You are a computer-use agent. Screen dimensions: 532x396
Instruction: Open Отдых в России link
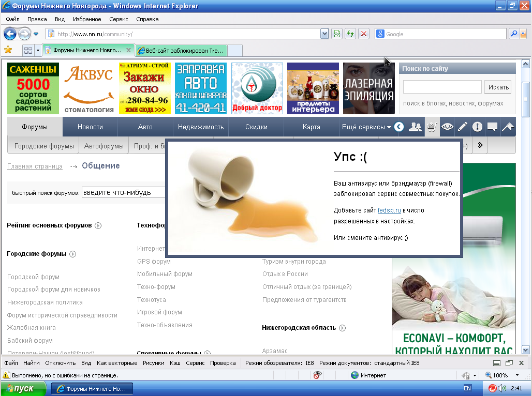pyautogui.click(x=285, y=274)
